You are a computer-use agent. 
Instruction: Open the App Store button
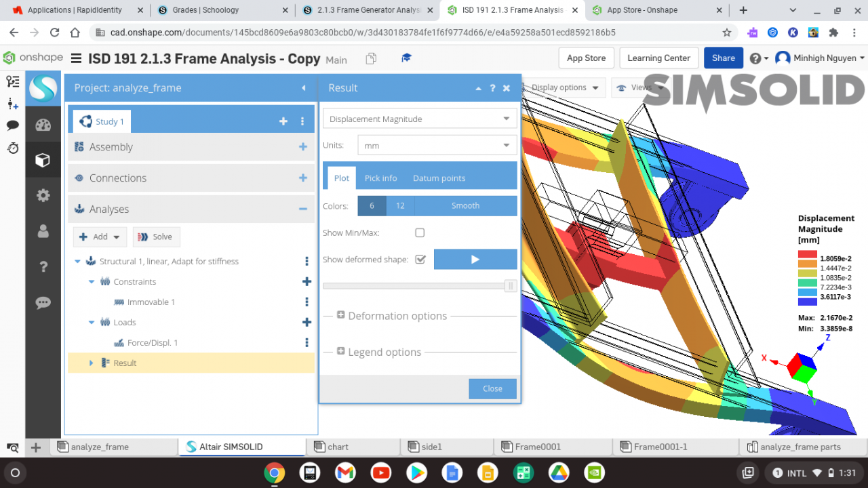point(586,58)
